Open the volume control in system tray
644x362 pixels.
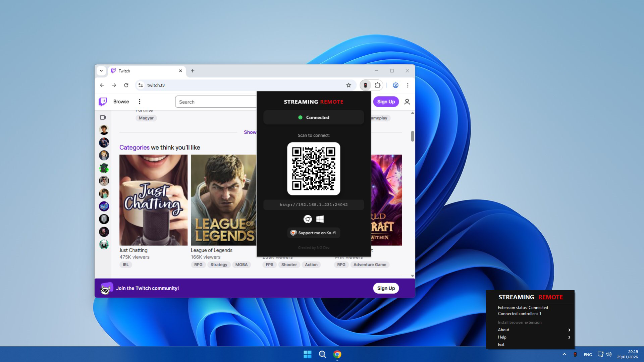(609, 354)
